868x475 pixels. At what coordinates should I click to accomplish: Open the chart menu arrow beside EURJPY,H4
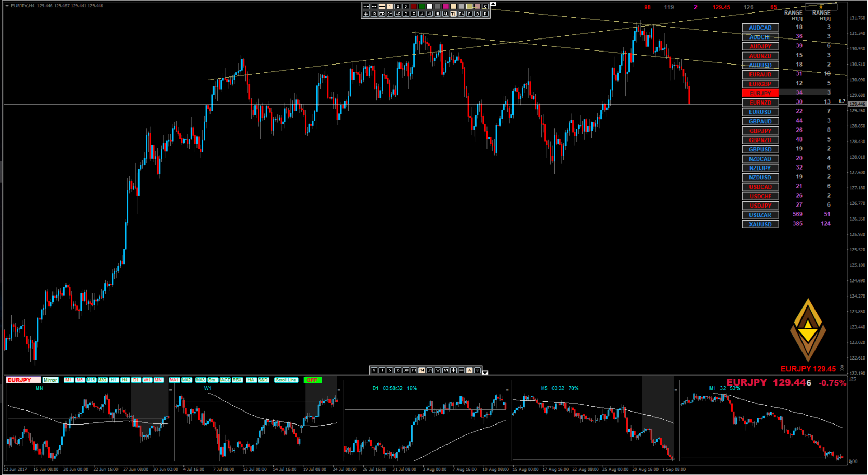click(7, 6)
